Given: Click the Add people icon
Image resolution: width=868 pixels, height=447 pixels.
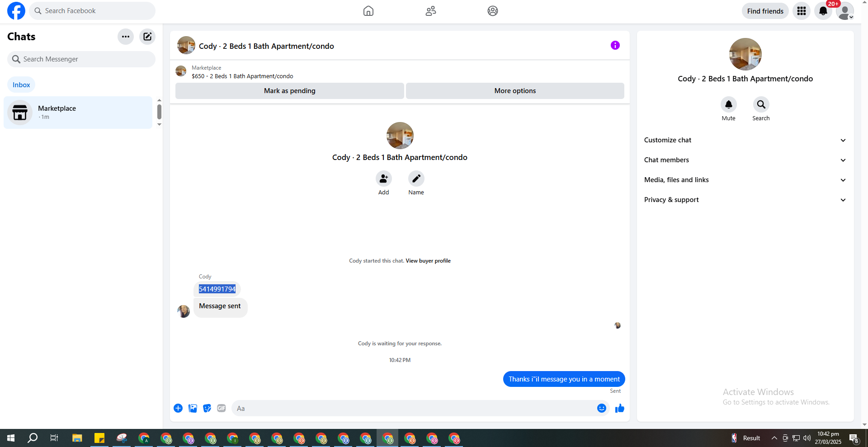Looking at the screenshot, I should (x=384, y=179).
